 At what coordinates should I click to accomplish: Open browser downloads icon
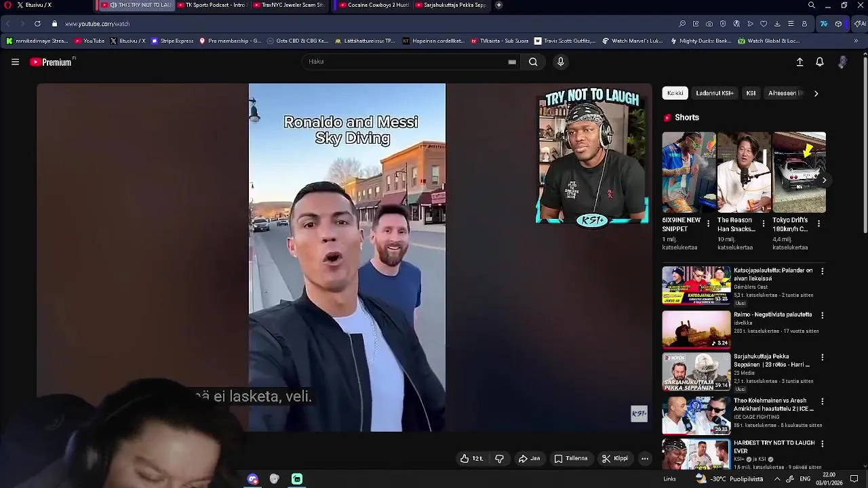(x=777, y=24)
